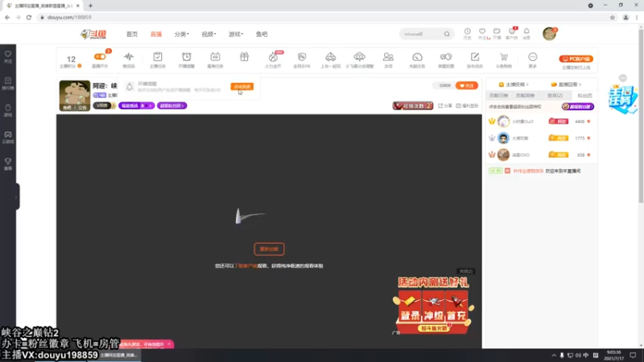This screenshot has height=362, width=644.
Task: Open the 全民乐PK shield icon
Action: point(302,57)
